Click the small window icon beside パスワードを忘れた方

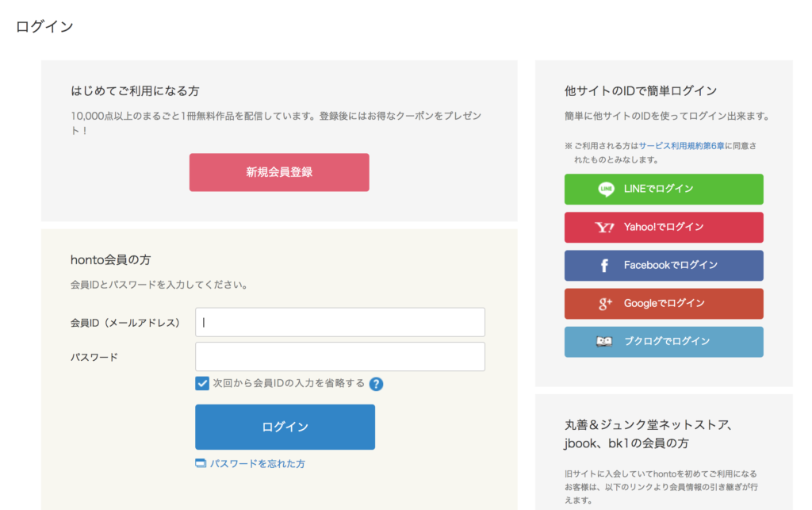(x=201, y=463)
